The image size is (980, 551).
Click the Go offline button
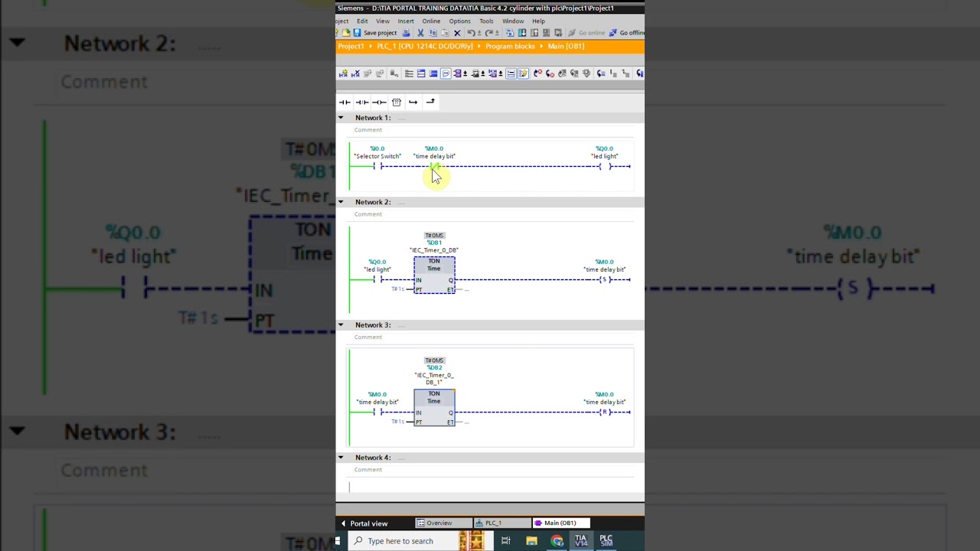627,33
